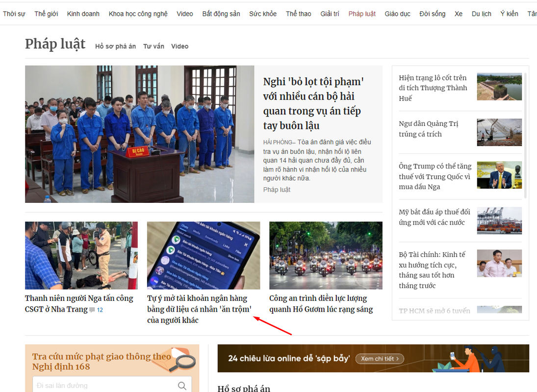Screen dimensions: 537x392
Task: Open sidebar story Bộ Tài chính: Kinh tế xu hướng tích cực
Action: click(432, 270)
